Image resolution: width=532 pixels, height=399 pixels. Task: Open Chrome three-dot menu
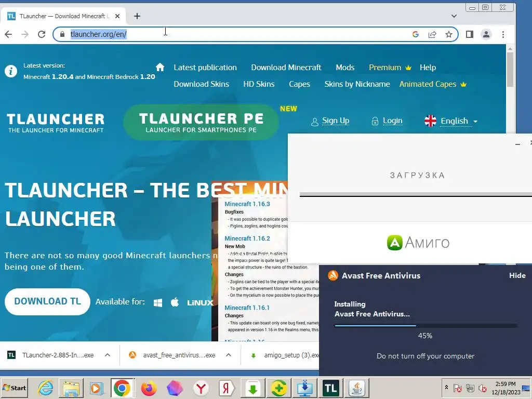coord(503,34)
